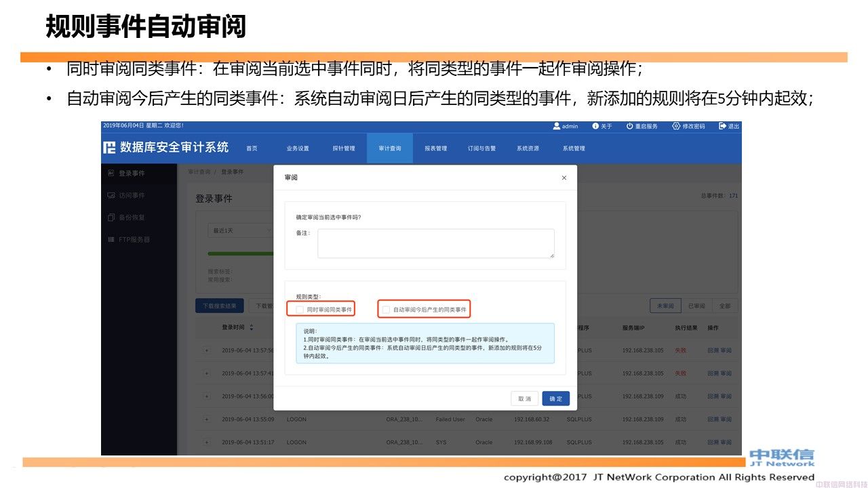
Task: Click the 192.168.60.32 cell
Action: [532, 420]
